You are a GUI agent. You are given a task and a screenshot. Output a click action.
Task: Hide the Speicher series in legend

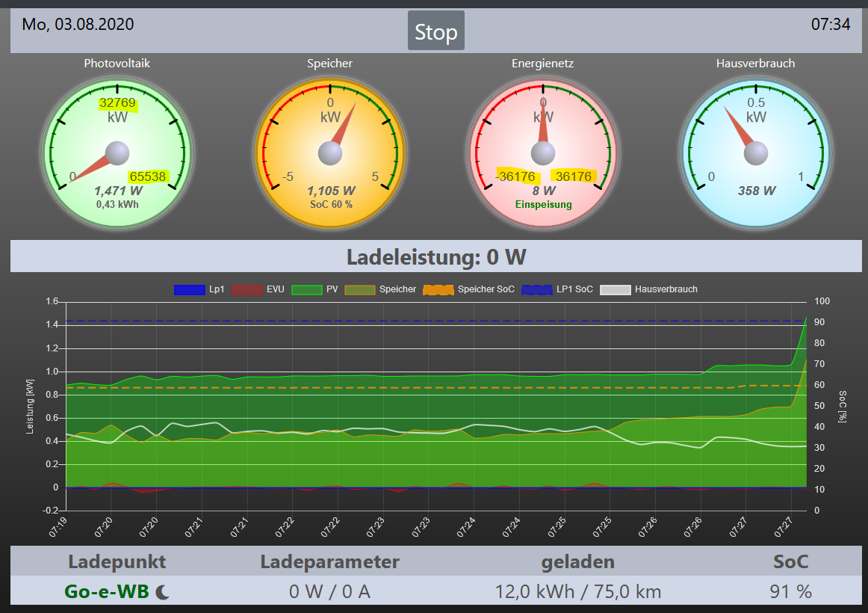pyautogui.click(x=380, y=289)
